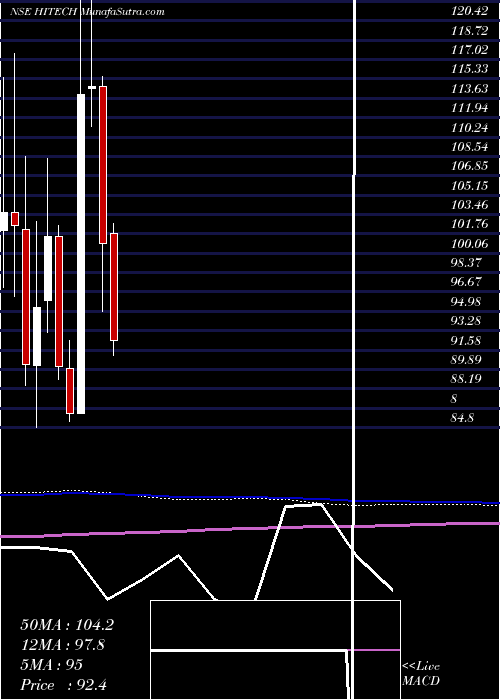Screen dimensions: 500x700
Task: Click the 12MA : 97.8 readout
Action: [x=62, y=645]
